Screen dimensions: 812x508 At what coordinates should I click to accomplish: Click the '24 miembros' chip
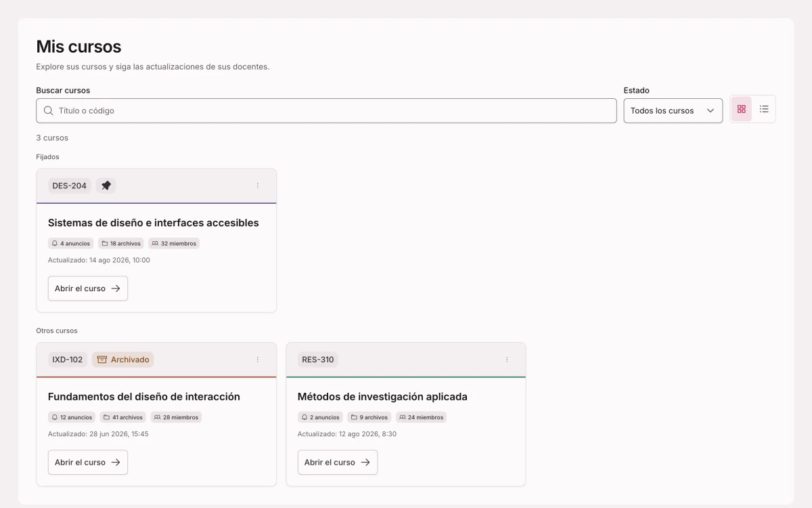(421, 417)
